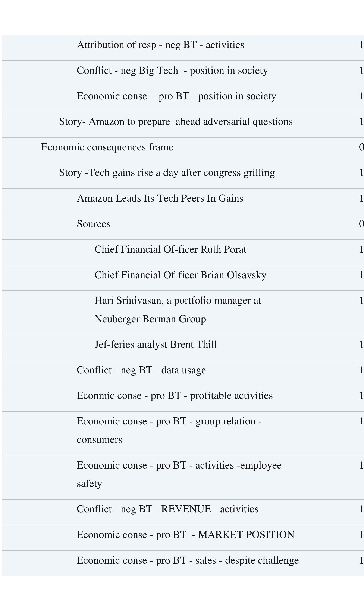
Task: Select source 'Chief Financial Of-ficer Brian Olsavsky'
Action: pos(180,275)
